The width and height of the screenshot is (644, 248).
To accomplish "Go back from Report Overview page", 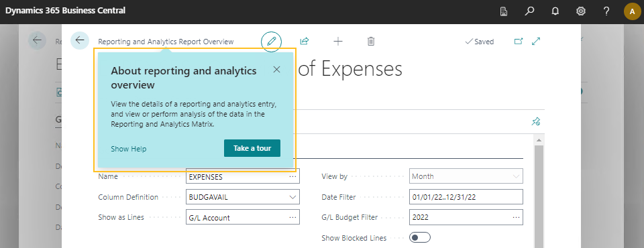I will (80, 40).
